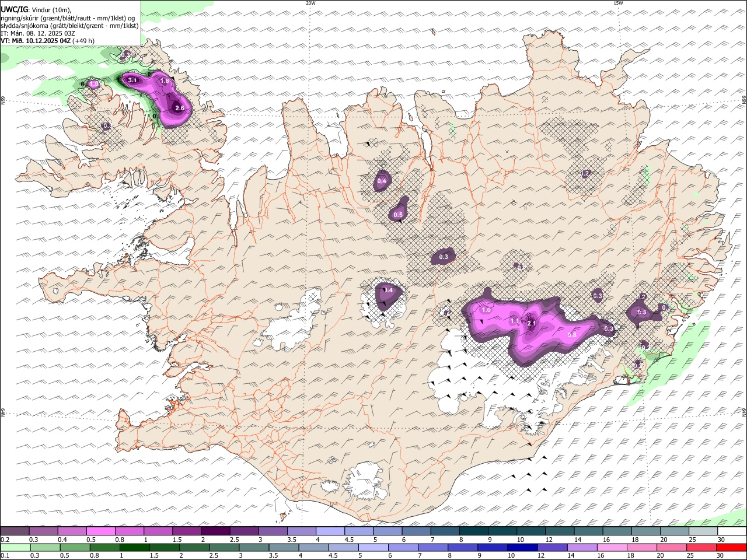Select the lavender upper swatch starting at 4
747x560 pixels.
(x=331, y=531)
